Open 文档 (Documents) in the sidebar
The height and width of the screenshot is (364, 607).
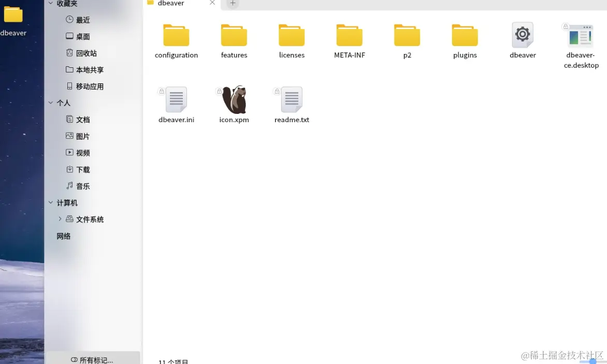pyautogui.click(x=77, y=120)
